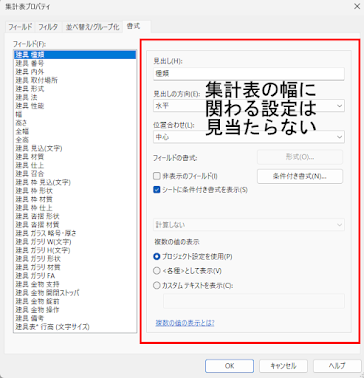Screen dimensions: 364x378
Task: Select the 幅 field entry
Action: [x=75, y=114]
